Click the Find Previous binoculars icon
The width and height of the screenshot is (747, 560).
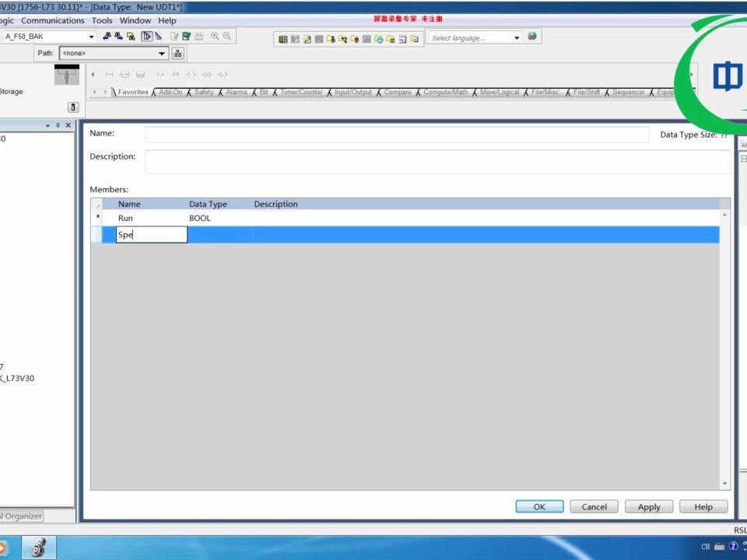[107, 37]
